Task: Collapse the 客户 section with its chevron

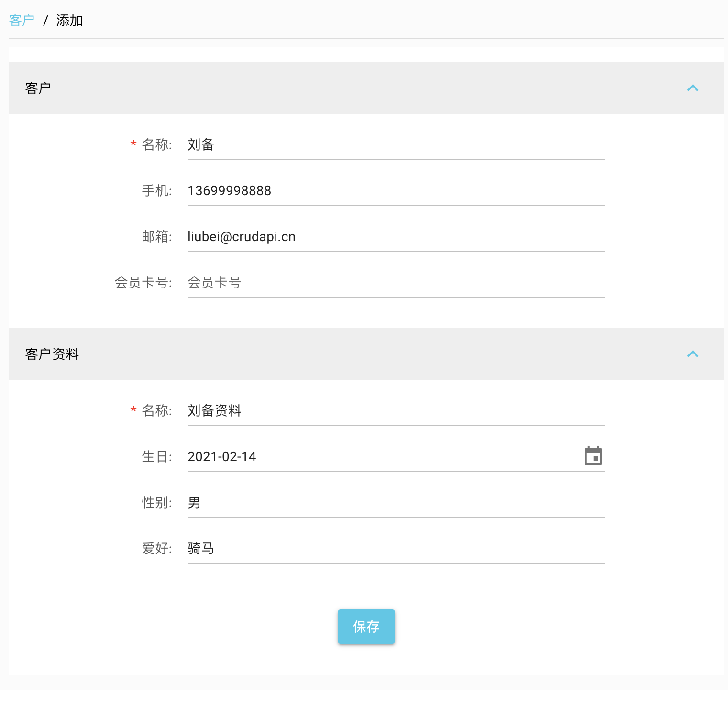Action: pyautogui.click(x=692, y=88)
